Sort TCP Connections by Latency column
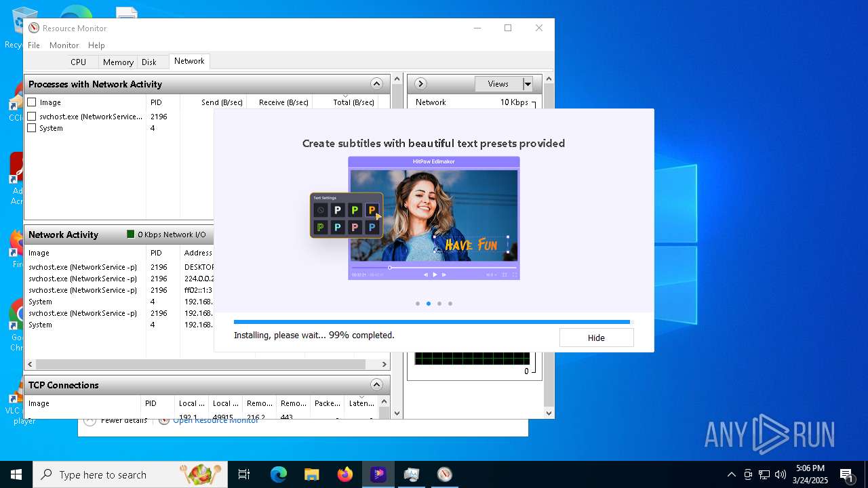This screenshot has width=868, height=488. click(x=361, y=403)
